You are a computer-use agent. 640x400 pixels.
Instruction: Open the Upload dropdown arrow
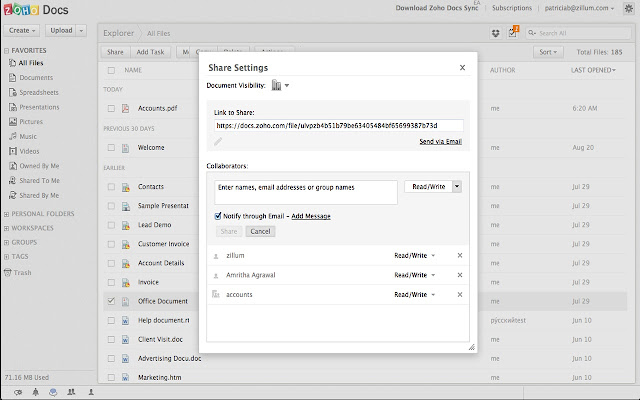(x=81, y=31)
